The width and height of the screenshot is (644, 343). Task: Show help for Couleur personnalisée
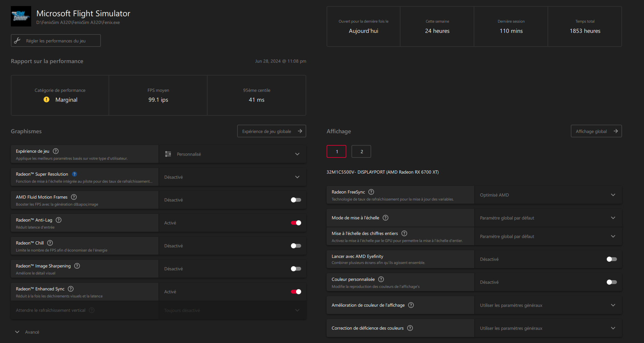coord(381,279)
